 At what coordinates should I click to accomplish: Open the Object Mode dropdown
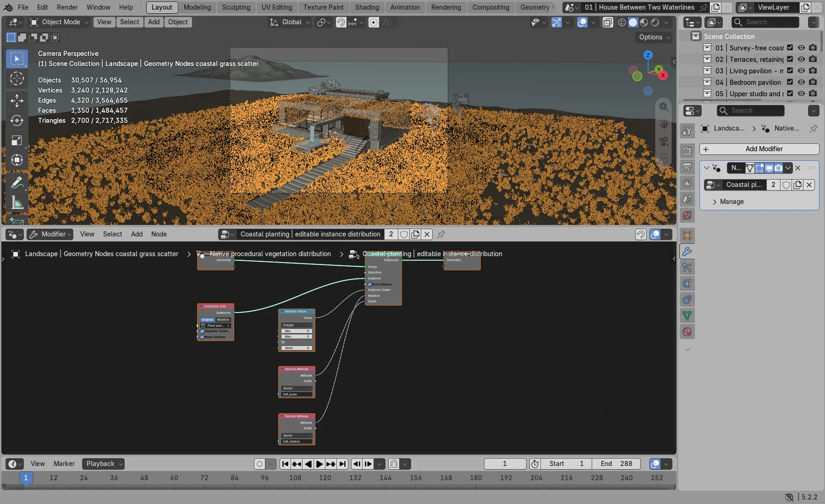[x=59, y=22]
